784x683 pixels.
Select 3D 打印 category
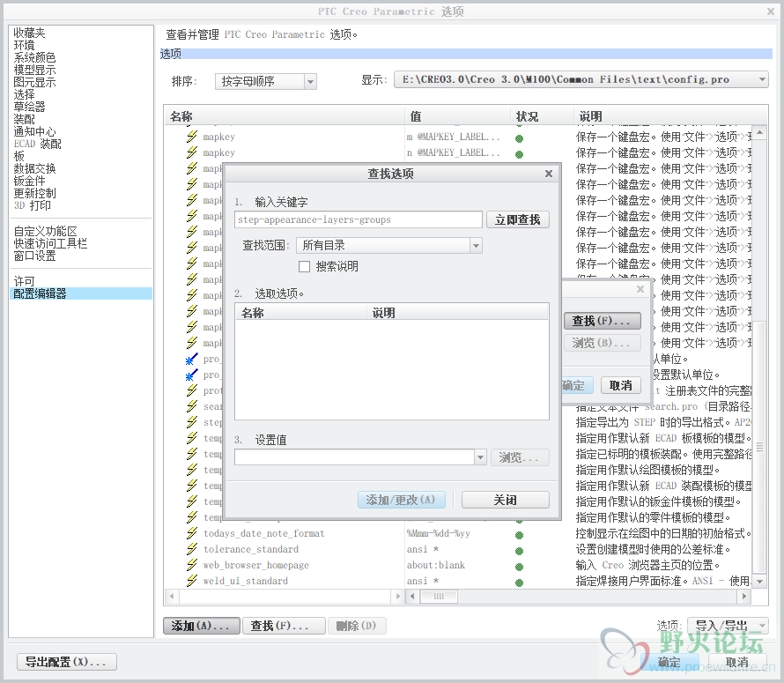(x=33, y=205)
